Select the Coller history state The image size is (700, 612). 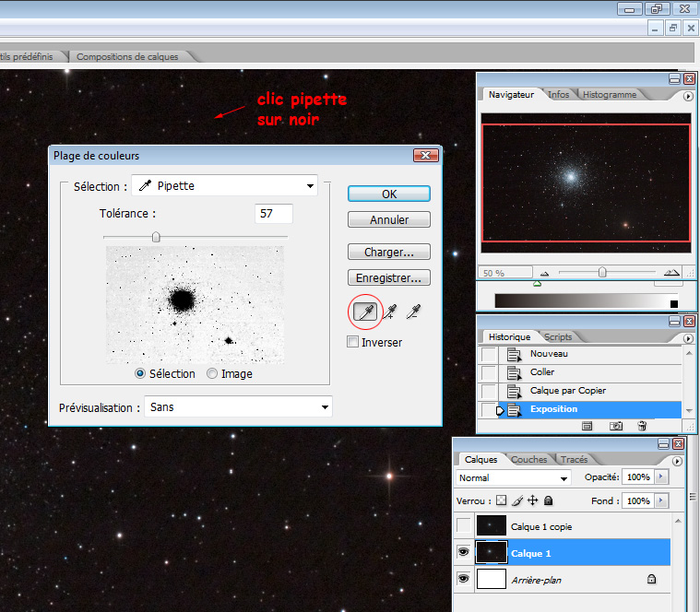tap(589, 373)
